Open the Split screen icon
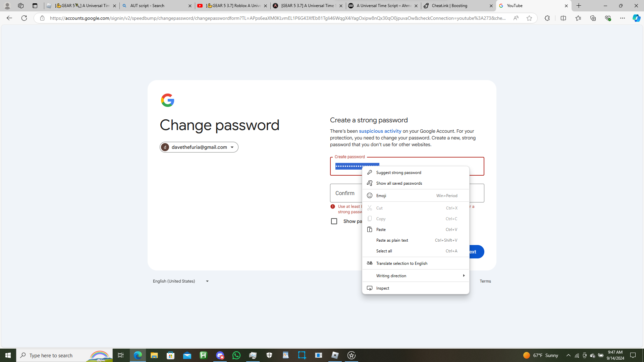Screen dimensions: 644x362 [x=563, y=18]
